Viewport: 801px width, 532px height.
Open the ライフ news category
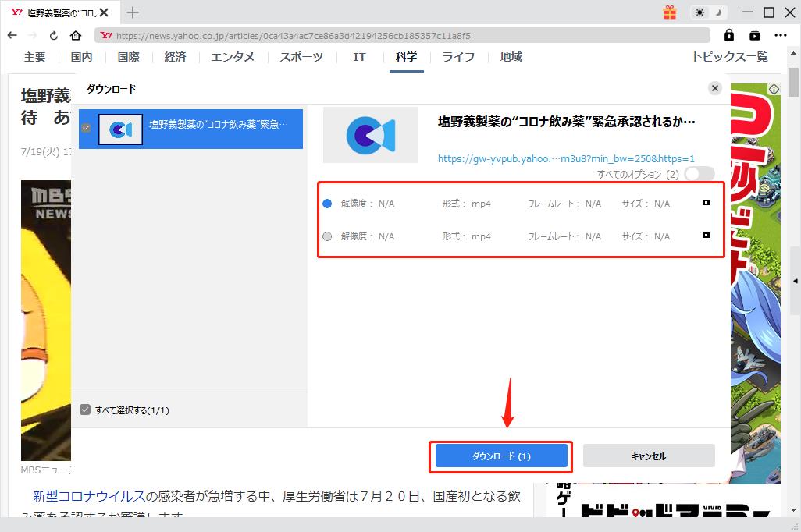click(458, 57)
